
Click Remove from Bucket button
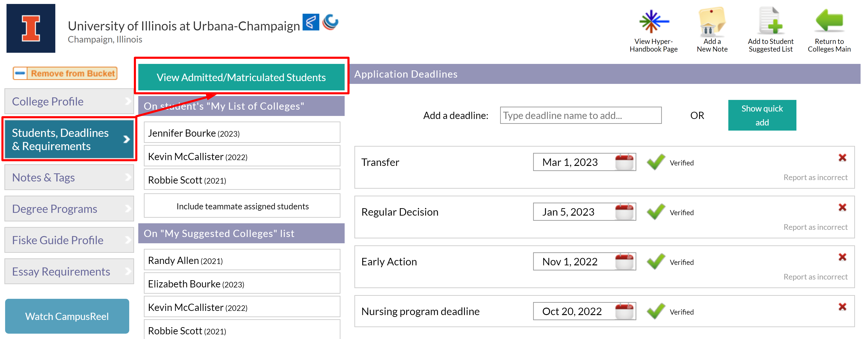(65, 73)
